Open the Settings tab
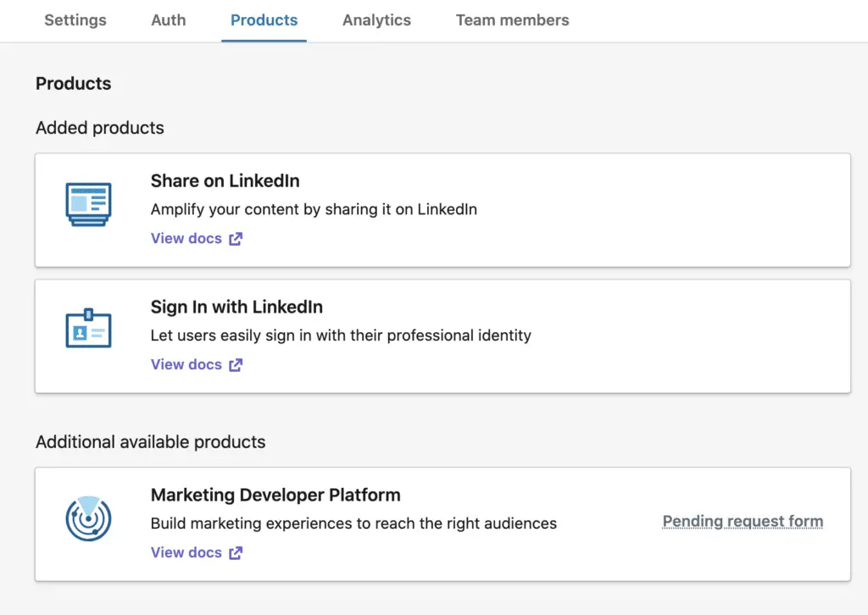Viewport: 868px width, 615px height. [x=75, y=20]
